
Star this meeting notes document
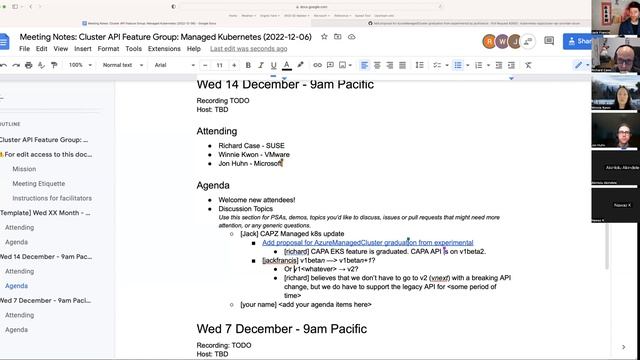tap(324, 37)
